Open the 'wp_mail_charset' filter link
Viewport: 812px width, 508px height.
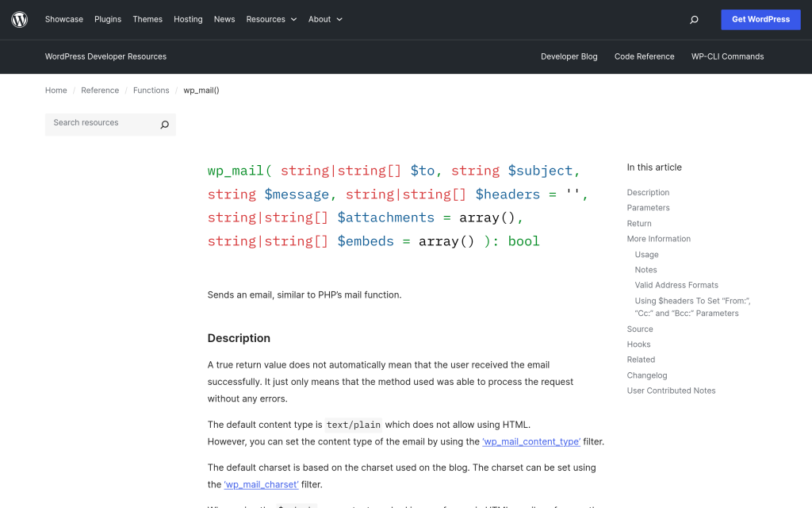click(261, 485)
